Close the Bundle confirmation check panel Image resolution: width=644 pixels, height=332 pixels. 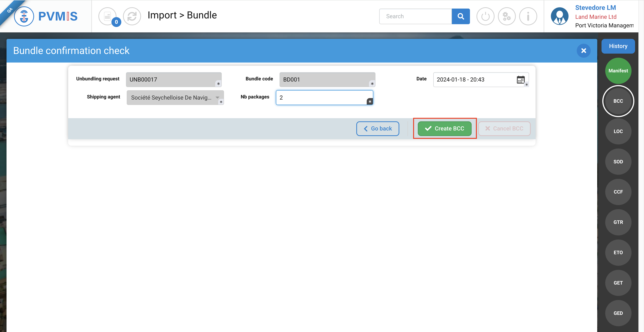[583, 51]
